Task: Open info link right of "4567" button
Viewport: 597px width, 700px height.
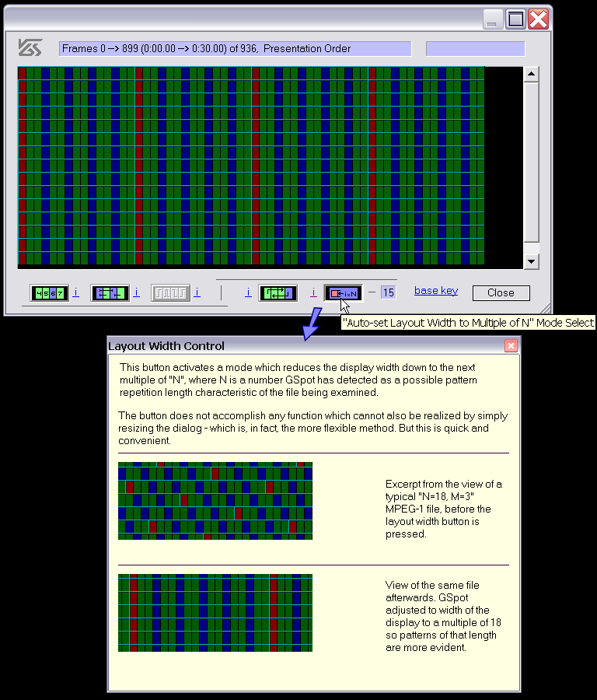Action: coord(75,293)
